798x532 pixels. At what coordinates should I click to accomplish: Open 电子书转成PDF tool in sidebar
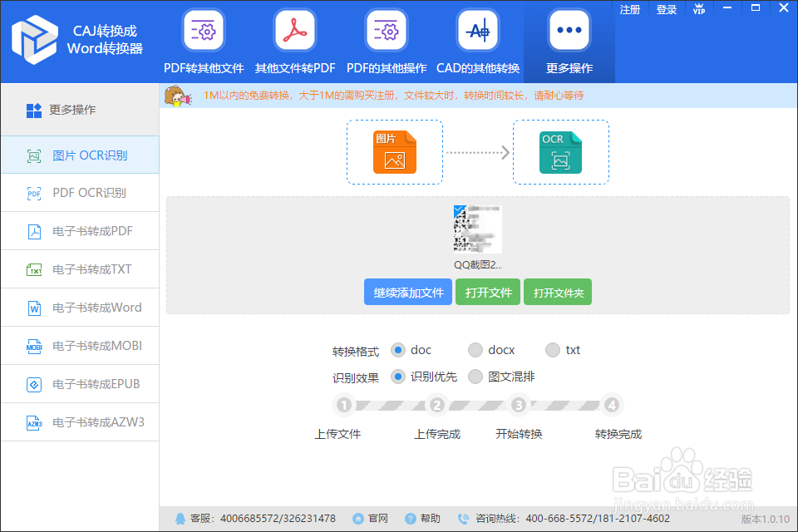(79, 231)
